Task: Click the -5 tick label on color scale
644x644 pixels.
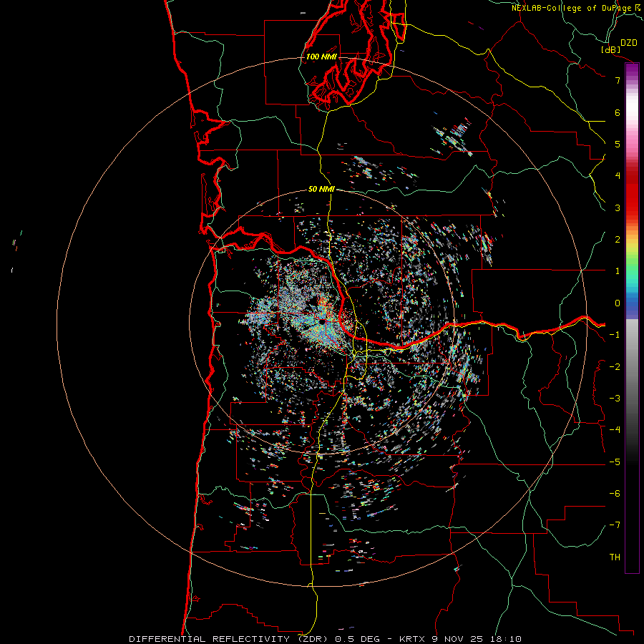Action: point(615,462)
